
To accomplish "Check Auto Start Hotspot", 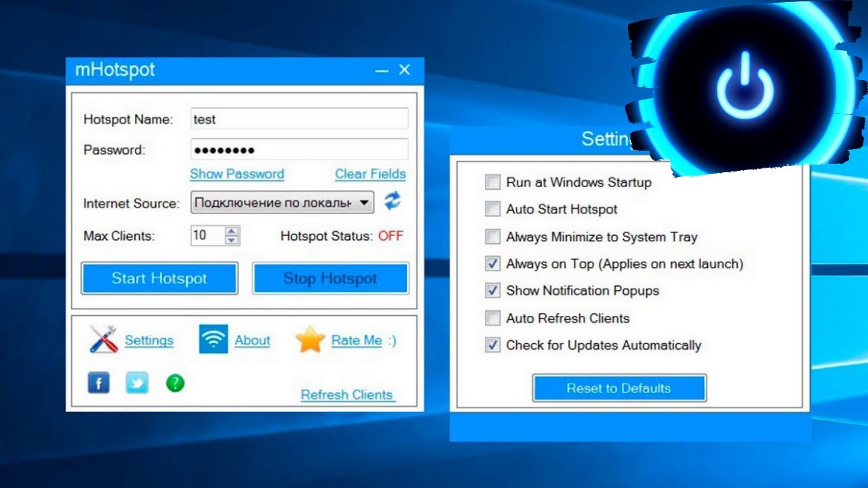I will tap(493, 209).
